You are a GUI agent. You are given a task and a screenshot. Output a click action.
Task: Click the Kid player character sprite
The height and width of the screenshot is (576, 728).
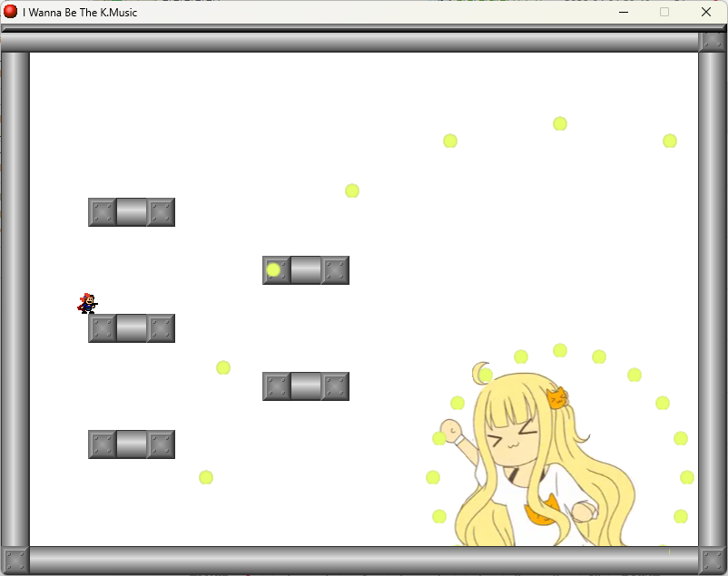tap(87, 304)
